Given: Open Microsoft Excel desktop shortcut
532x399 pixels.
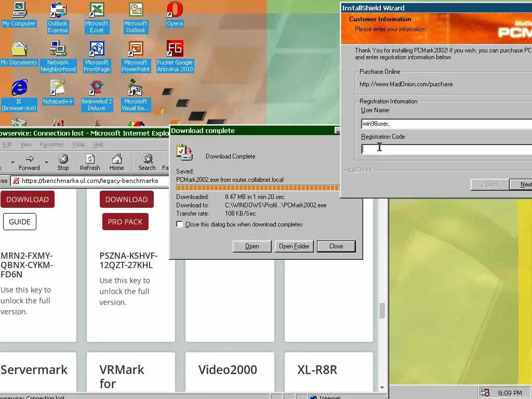Looking at the screenshot, I should coord(97,17).
